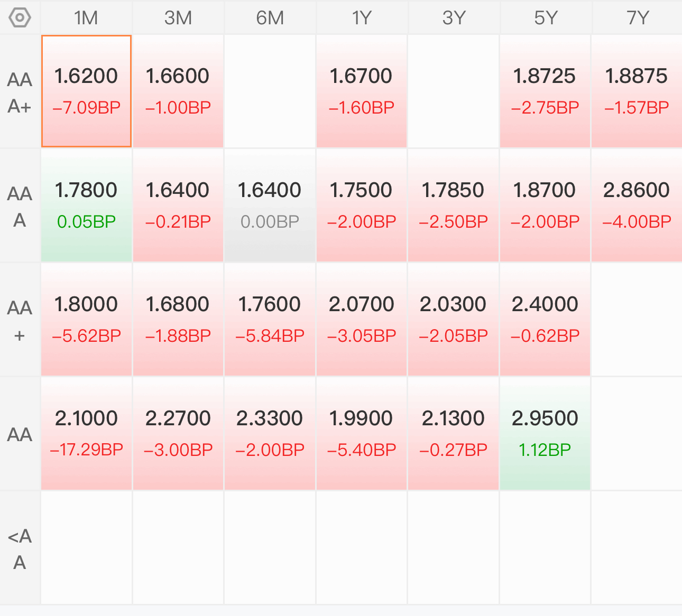The image size is (682, 616).
Task: Select the 5Y column header
Action: pos(545,17)
